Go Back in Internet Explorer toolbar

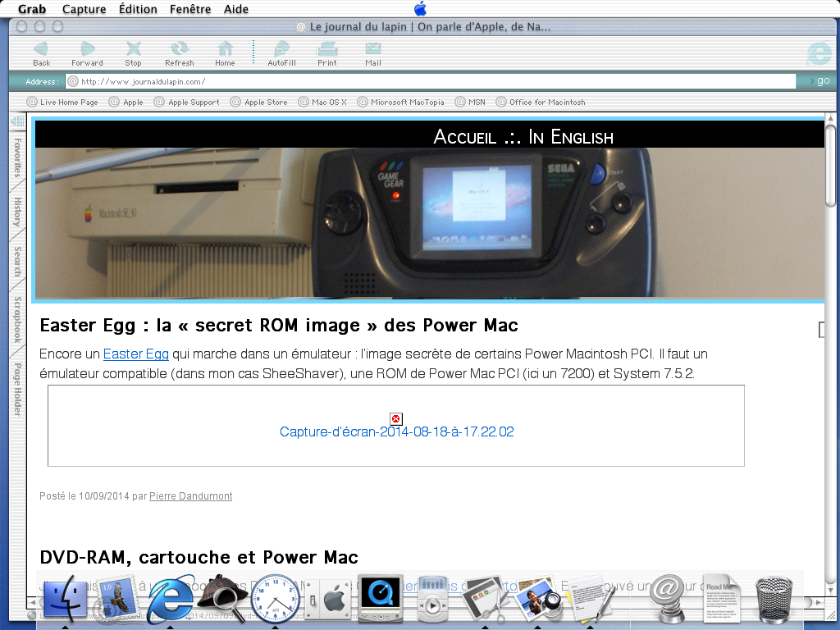(41, 54)
